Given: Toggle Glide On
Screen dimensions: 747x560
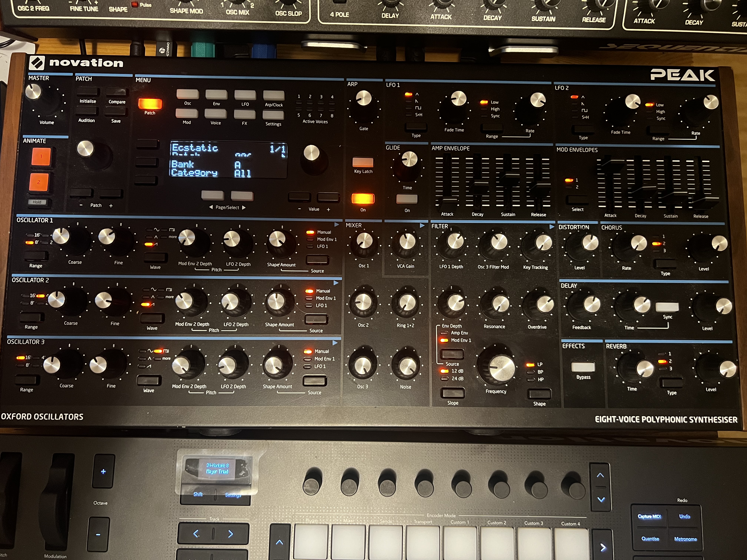Looking at the screenshot, I should coord(407,199).
